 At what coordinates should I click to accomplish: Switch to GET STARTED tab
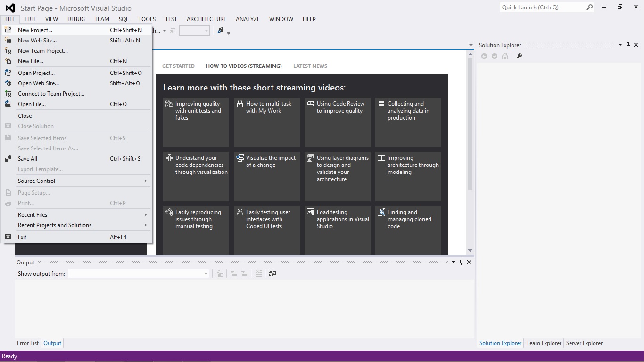pos(178,66)
